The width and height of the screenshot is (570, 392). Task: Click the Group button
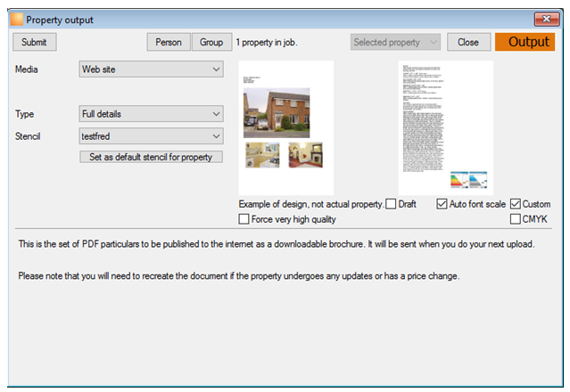pos(211,42)
